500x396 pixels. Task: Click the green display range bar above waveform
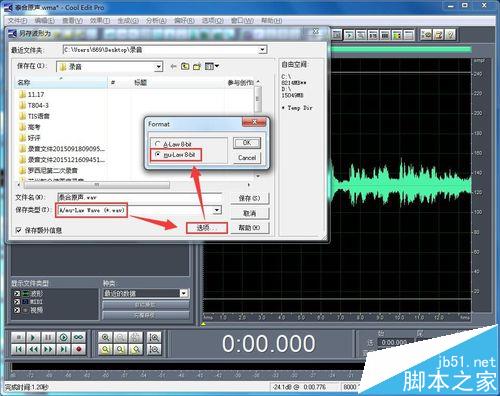coord(401,49)
